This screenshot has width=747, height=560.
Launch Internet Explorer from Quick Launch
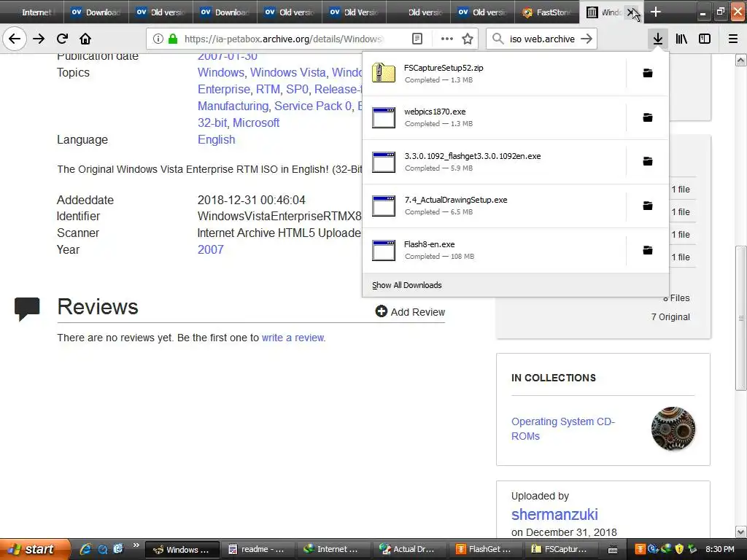pyautogui.click(x=85, y=549)
